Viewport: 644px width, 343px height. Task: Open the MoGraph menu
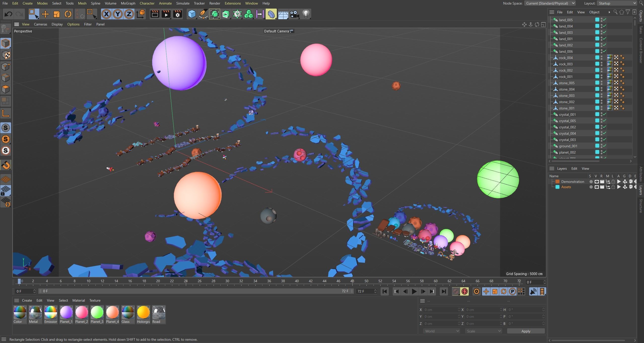(128, 3)
